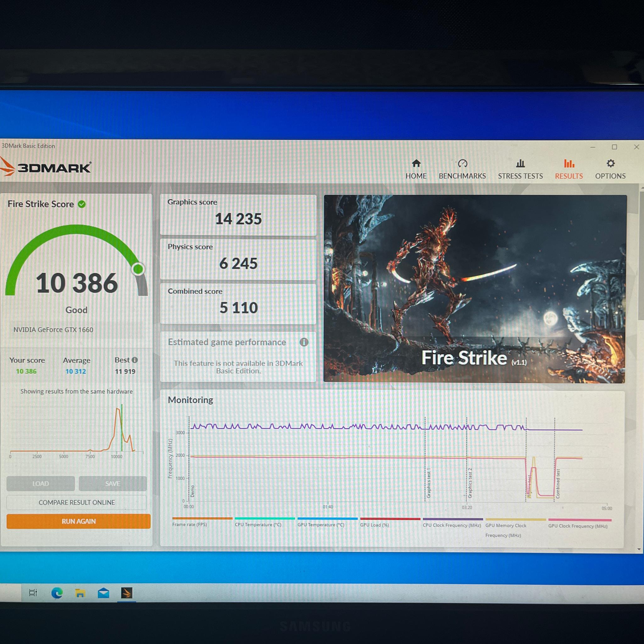Click the stress tests bar chart icon
The height and width of the screenshot is (644, 644).
click(520, 163)
